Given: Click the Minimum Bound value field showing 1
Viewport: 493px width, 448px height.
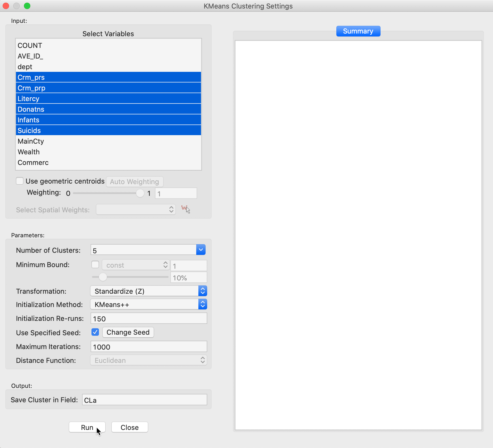Looking at the screenshot, I should (189, 266).
